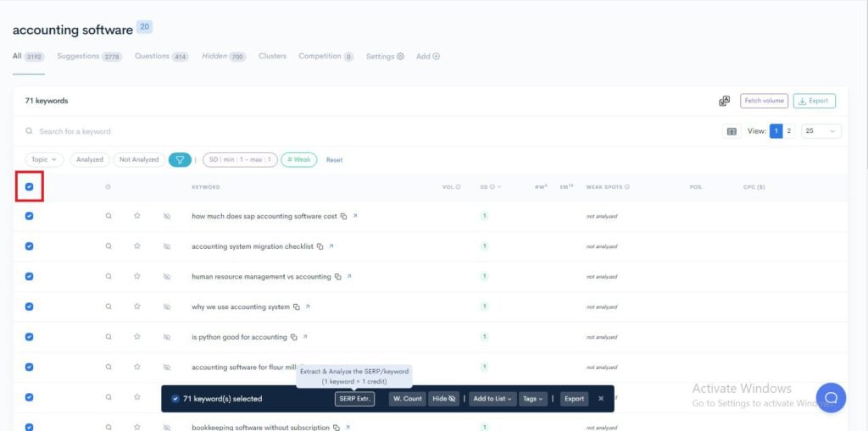Hide 'why we use accounting system' via eye icon
The width and height of the screenshot is (868, 431).
tap(167, 307)
